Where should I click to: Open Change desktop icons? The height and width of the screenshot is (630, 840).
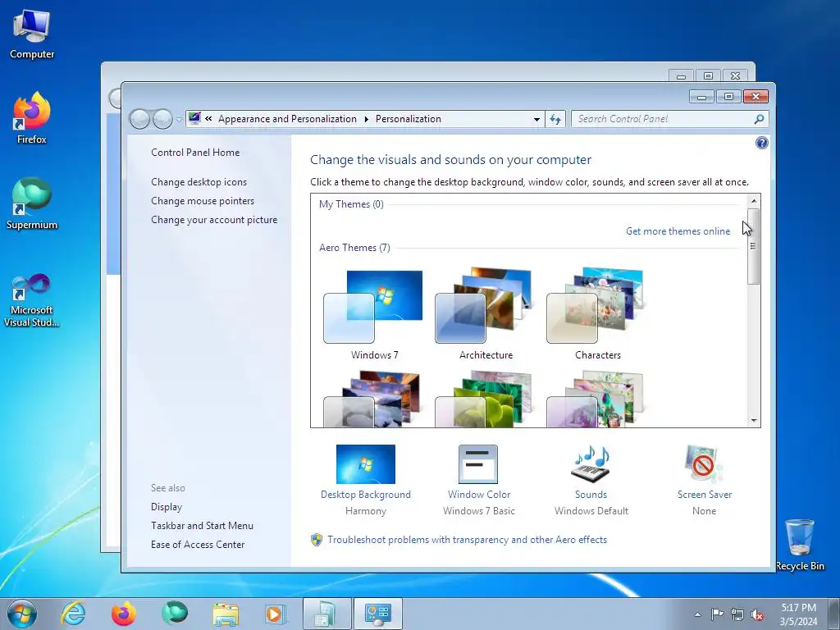point(199,181)
